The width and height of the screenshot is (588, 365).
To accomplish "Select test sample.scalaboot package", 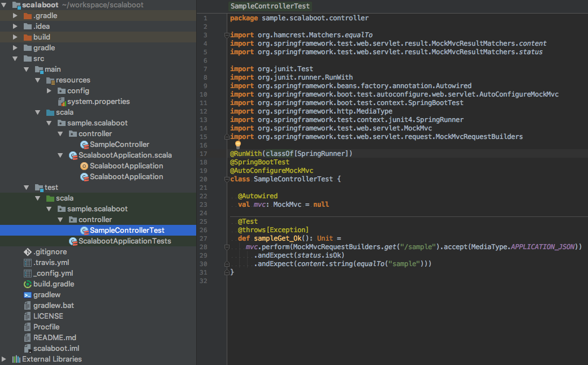I will [x=97, y=209].
